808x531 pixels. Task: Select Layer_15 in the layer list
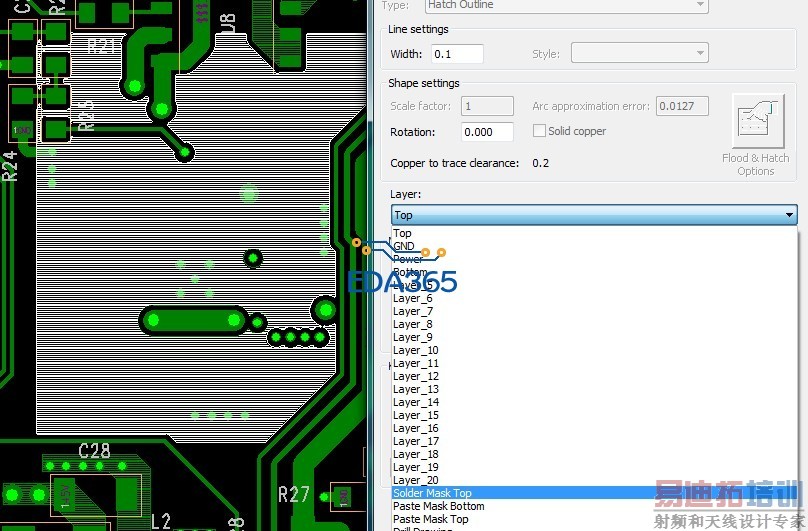point(415,415)
